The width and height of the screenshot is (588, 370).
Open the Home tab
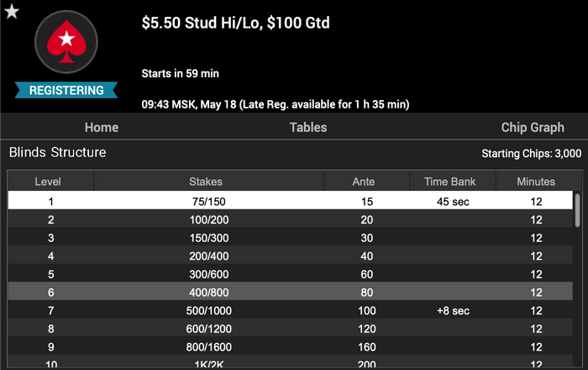(102, 127)
